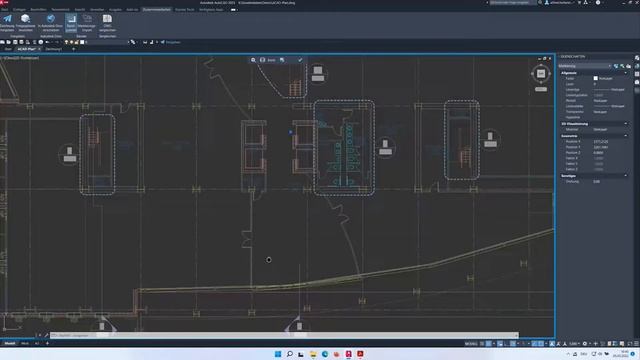Image resolution: width=640 pixels, height=360 pixels.
Task: Switch to the Modell layout tab
Action: [x=9, y=344]
